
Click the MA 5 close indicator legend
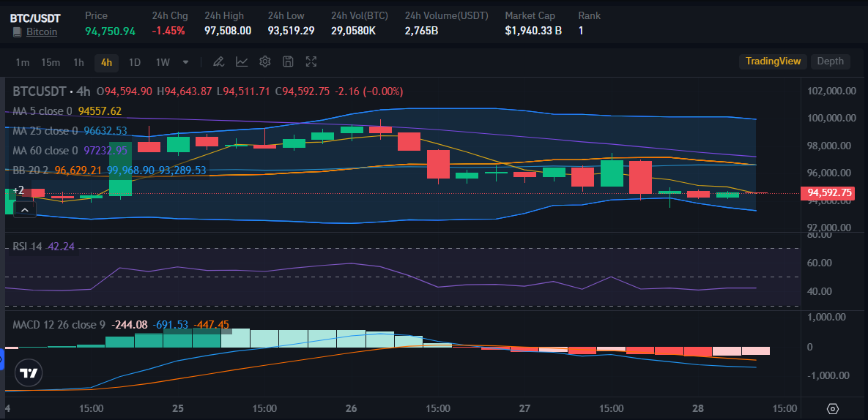67,111
